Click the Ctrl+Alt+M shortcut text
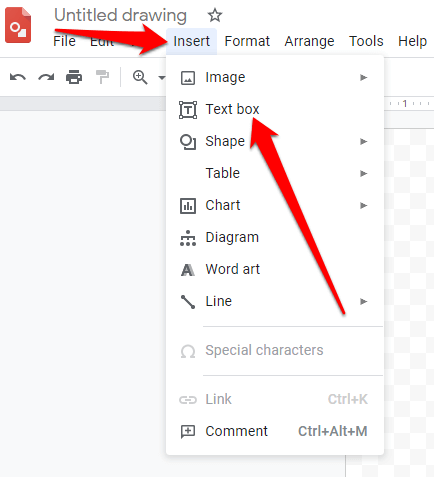 coord(333,431)
